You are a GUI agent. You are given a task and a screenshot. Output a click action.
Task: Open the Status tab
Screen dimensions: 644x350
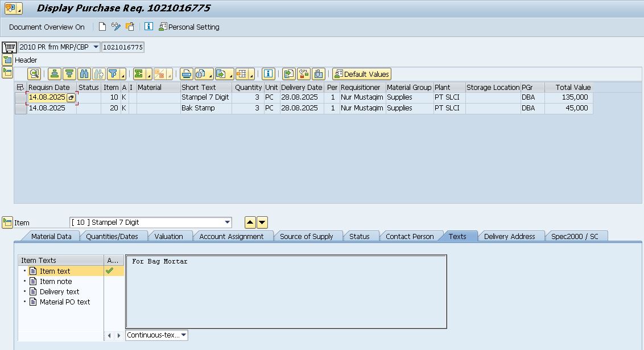[360, 236]
